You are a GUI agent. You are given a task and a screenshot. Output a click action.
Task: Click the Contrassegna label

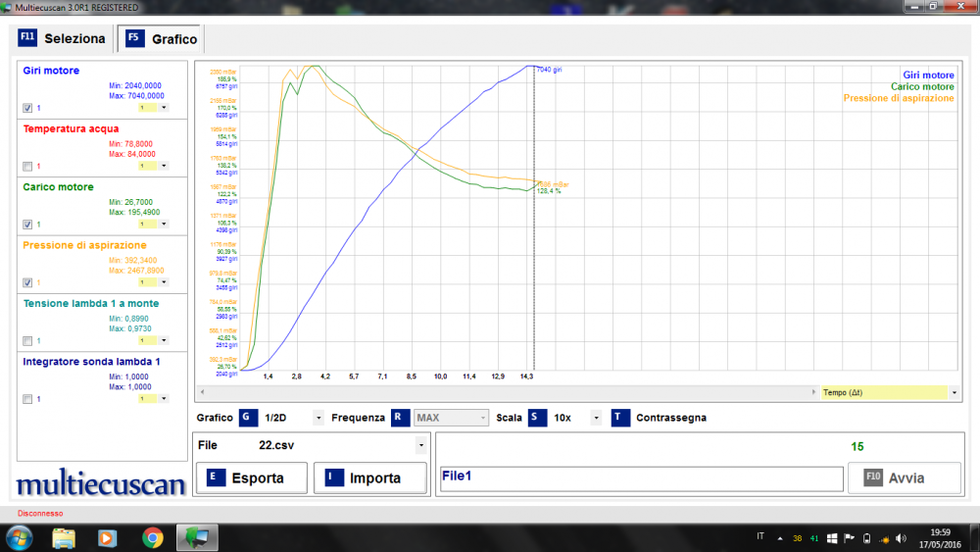tap(671, 418)
